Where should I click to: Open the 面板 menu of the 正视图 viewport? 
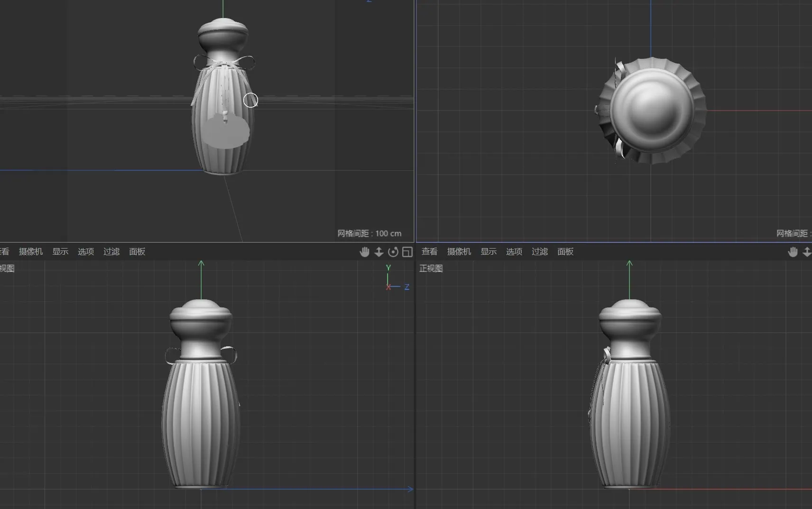[x=565, y=251]
